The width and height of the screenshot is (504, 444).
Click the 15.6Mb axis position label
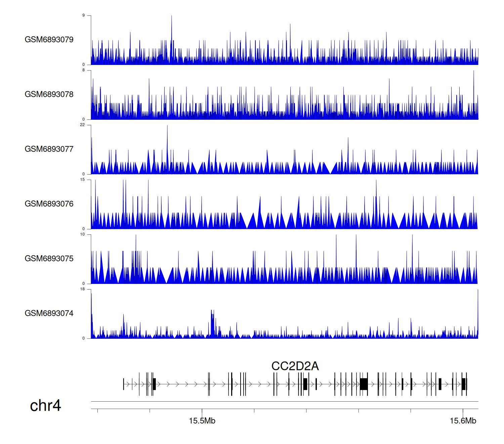click(463, 421)
